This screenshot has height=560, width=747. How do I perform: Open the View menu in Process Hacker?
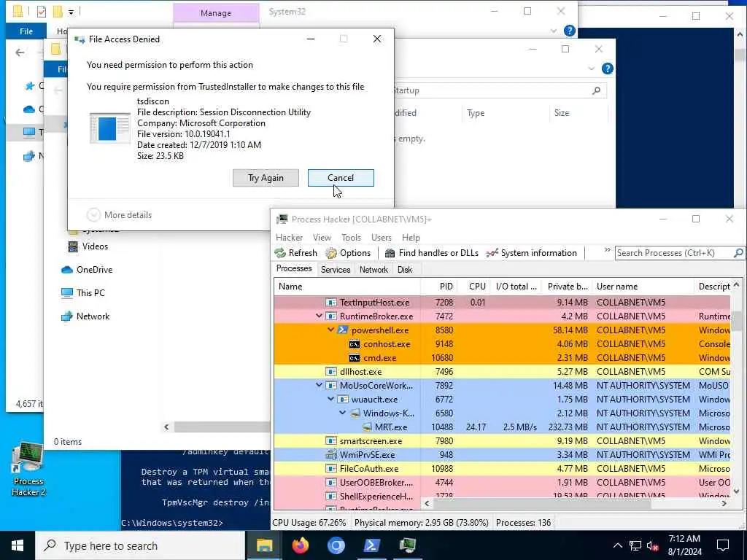pos(322,237)
